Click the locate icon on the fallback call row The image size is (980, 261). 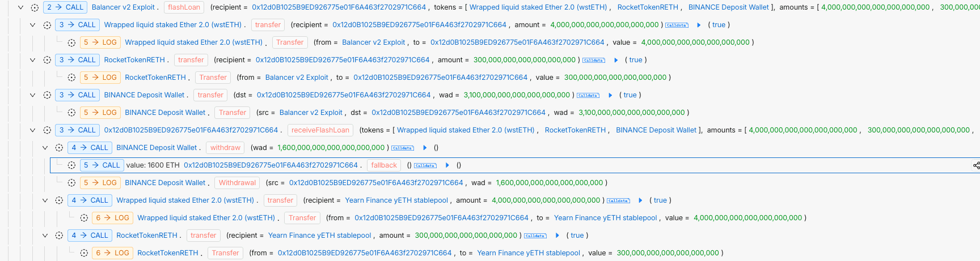tap(71, 165)
